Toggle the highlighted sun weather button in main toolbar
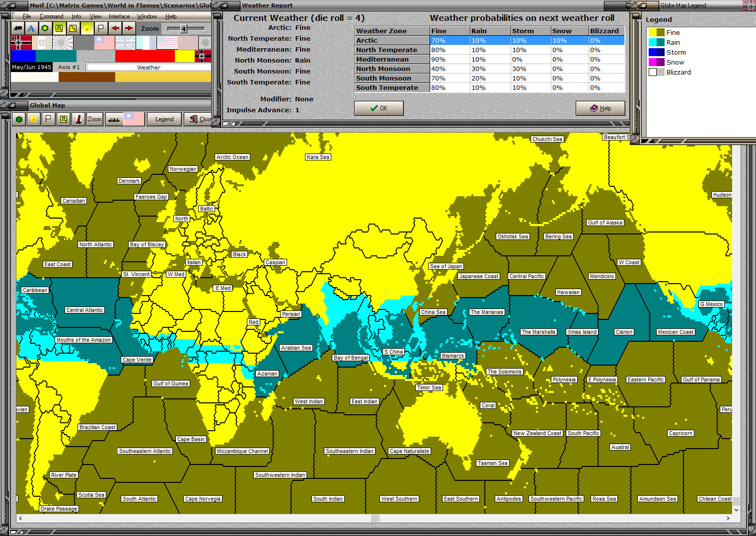This screenshot has width=756, height=536. (x=87, y=28)
